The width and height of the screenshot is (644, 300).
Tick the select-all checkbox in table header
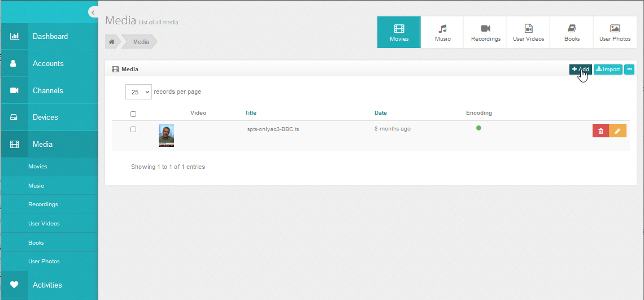pos(133,114)
